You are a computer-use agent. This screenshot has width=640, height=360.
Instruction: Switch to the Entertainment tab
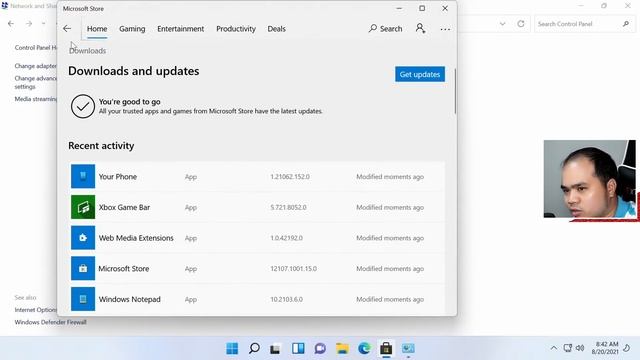point(180,29)
